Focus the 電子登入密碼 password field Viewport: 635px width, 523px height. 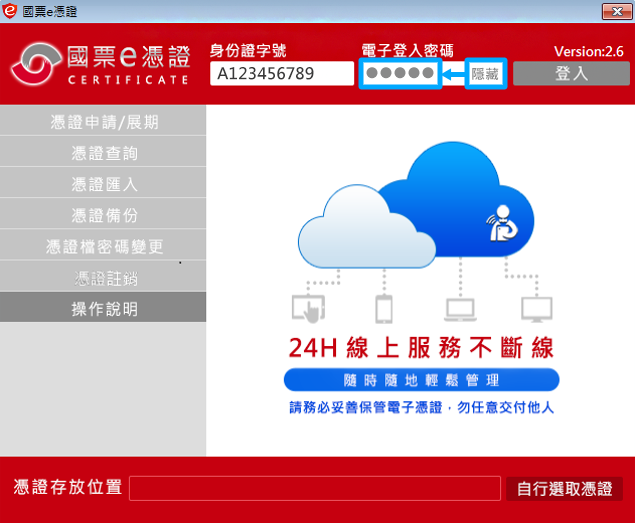(x=399, y=74)
